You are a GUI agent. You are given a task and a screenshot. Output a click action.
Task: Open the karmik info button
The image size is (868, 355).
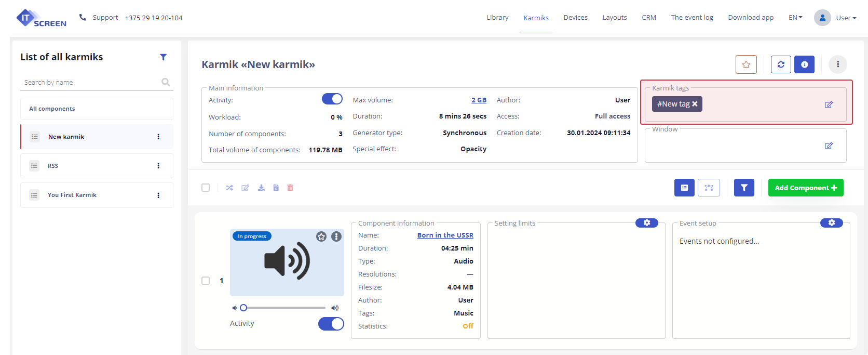coord(804,64)
